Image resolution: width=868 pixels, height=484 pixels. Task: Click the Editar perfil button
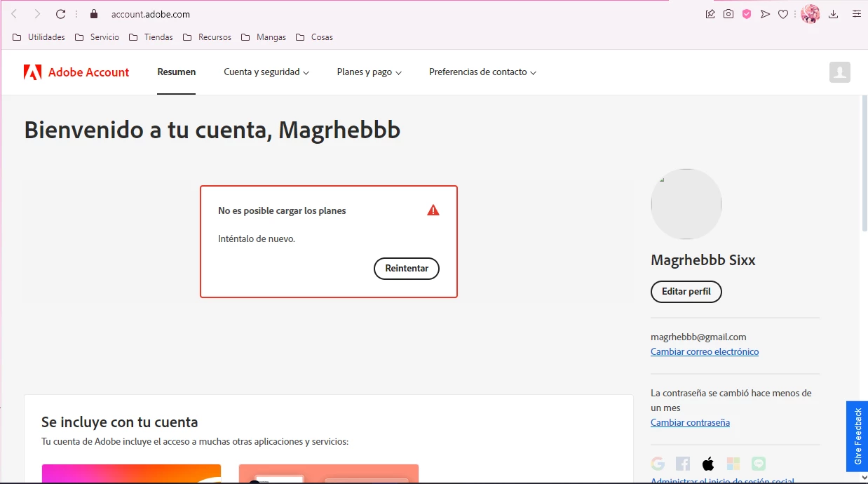click(x=686, y=292)
